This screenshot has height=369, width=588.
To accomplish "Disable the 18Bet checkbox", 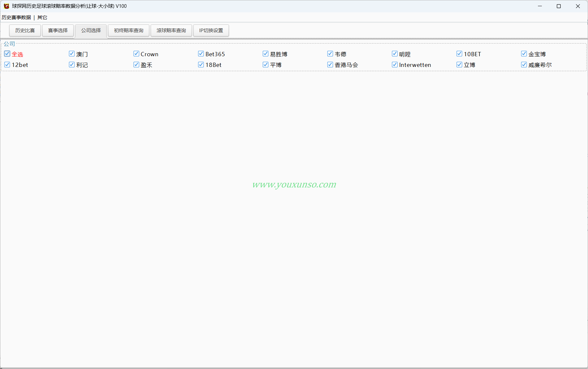I will (x=201, y=65).
